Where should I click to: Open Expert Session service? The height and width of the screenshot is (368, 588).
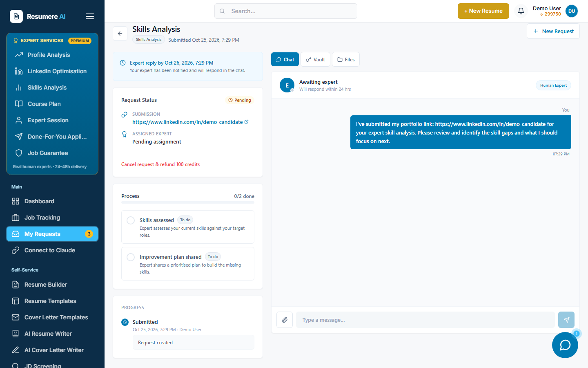coord(52,120)
